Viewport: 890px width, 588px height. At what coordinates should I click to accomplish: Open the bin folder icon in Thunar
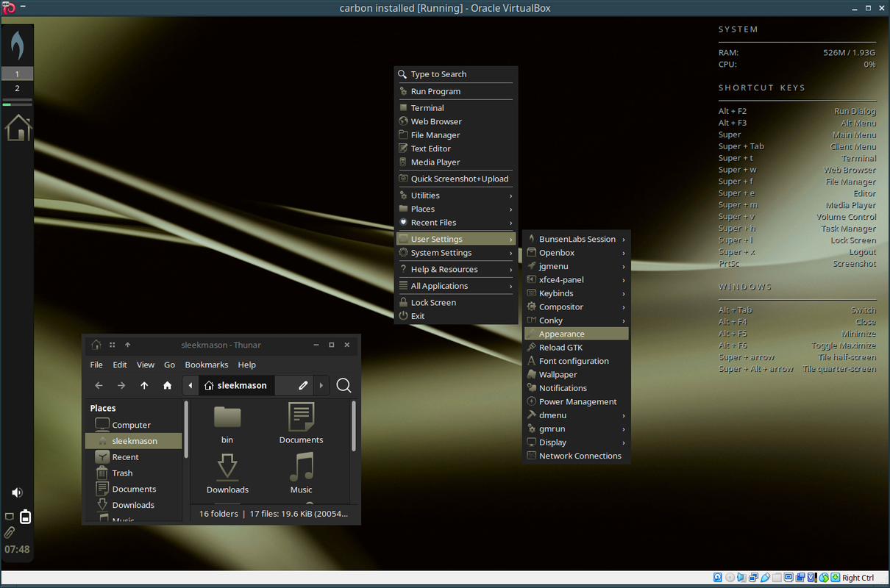tap(227, 417)
